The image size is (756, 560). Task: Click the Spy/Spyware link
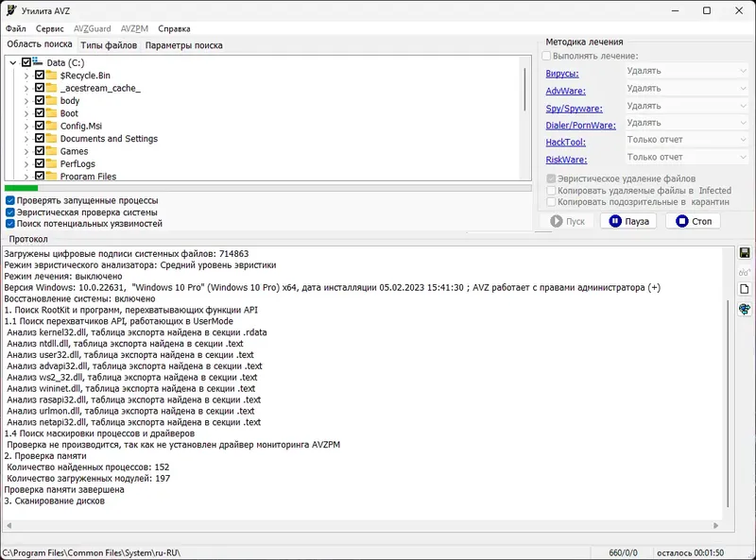click(x=574, y=109)
